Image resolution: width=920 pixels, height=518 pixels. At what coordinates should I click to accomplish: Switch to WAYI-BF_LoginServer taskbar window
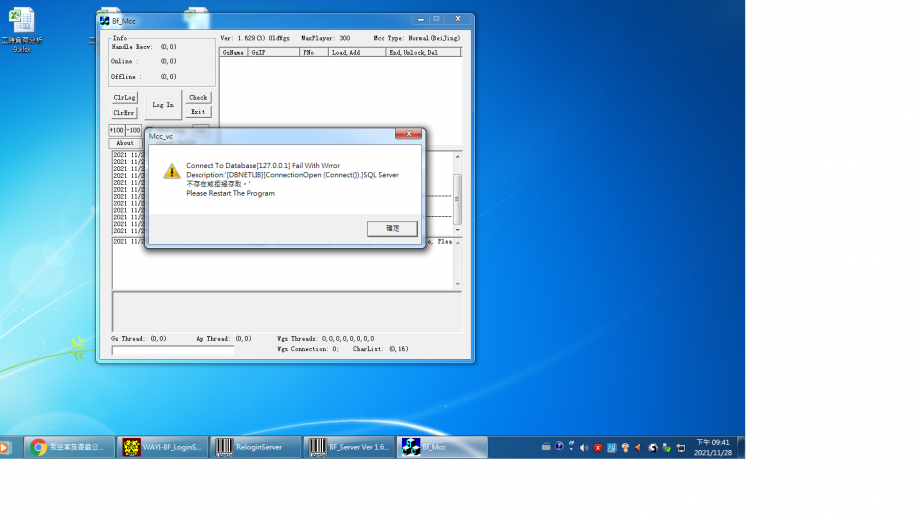click(x=162, y=447)
